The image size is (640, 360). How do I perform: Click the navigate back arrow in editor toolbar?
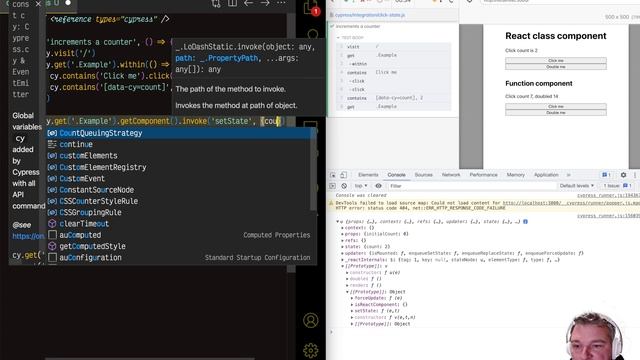(248, 3)
